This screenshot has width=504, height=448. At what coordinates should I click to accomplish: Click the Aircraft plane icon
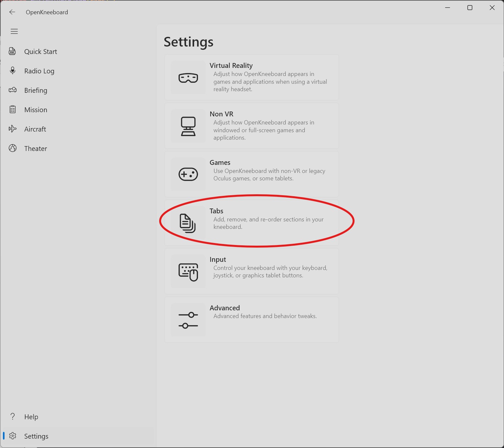click(x=13, y=129)
